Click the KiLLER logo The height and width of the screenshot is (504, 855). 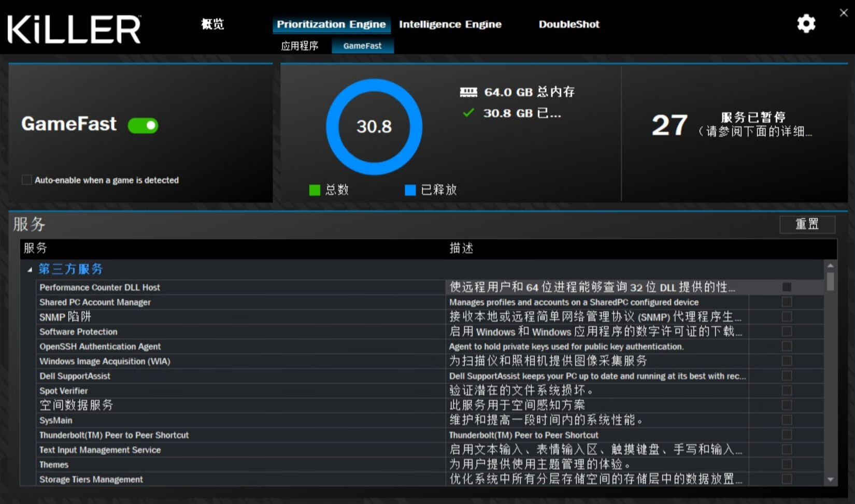point(73,28)
